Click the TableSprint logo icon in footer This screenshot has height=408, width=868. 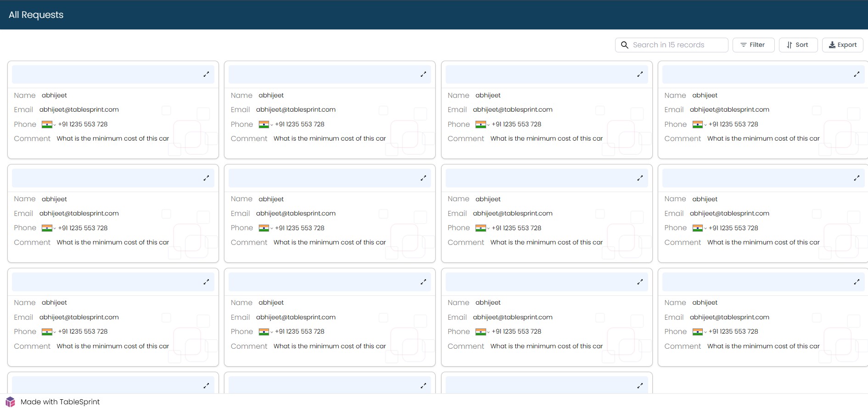[x=11, y=402]
